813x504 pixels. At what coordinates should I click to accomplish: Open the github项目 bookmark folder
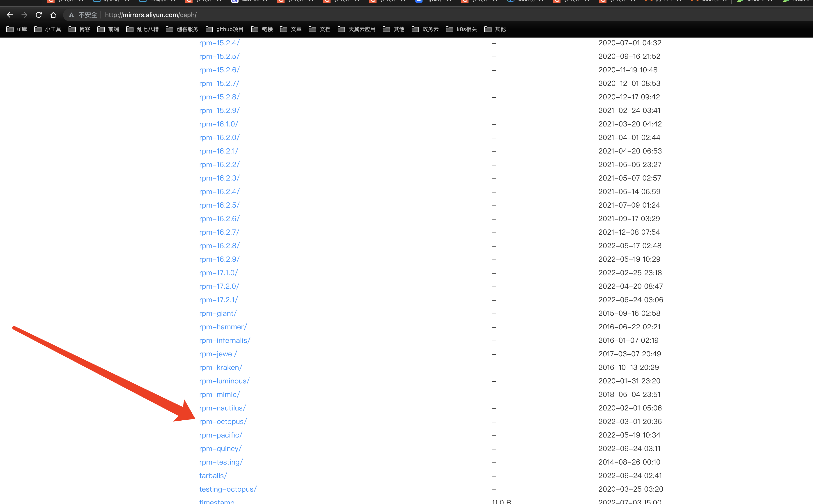(224, 29)
